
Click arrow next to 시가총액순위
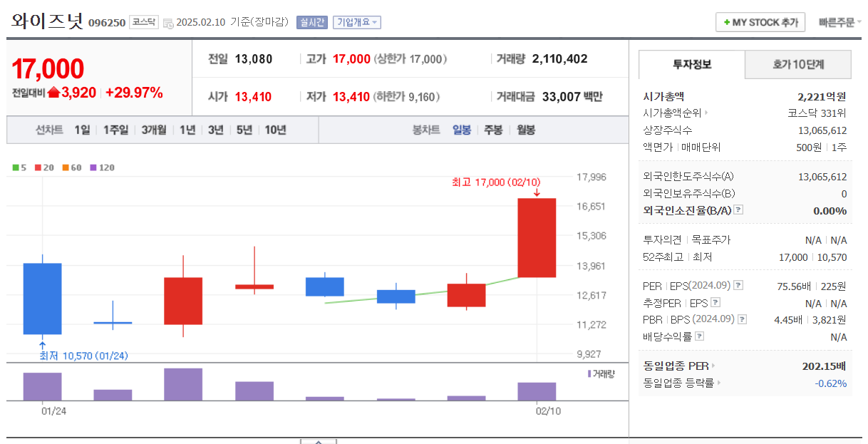coord(706,113)
